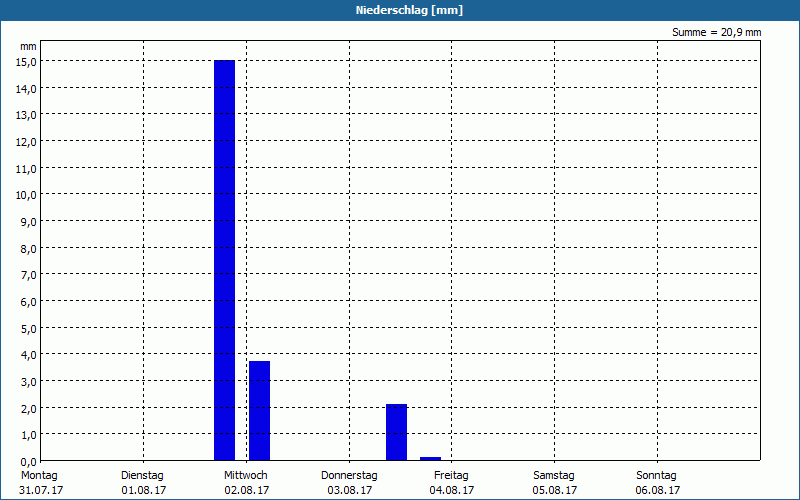This screenshot has height=500, width=800.
Task: Click the 3,0 y-axis value
Action: coord(28,382)
